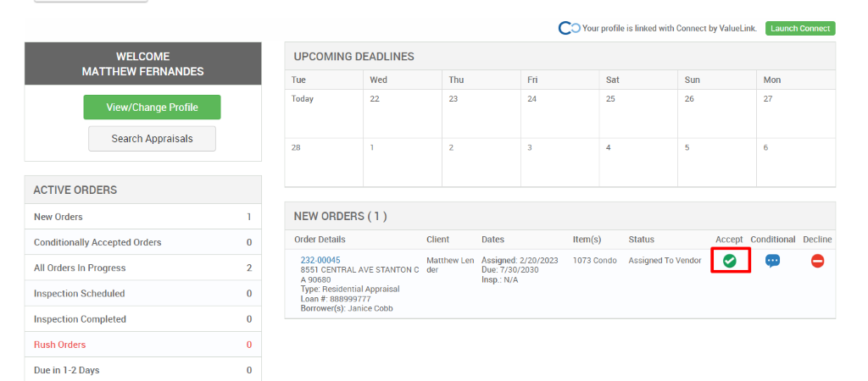Screen dimensions: 868x381
Task: Select Inspection Scheduled row
Action: click(x=142, y=294)
